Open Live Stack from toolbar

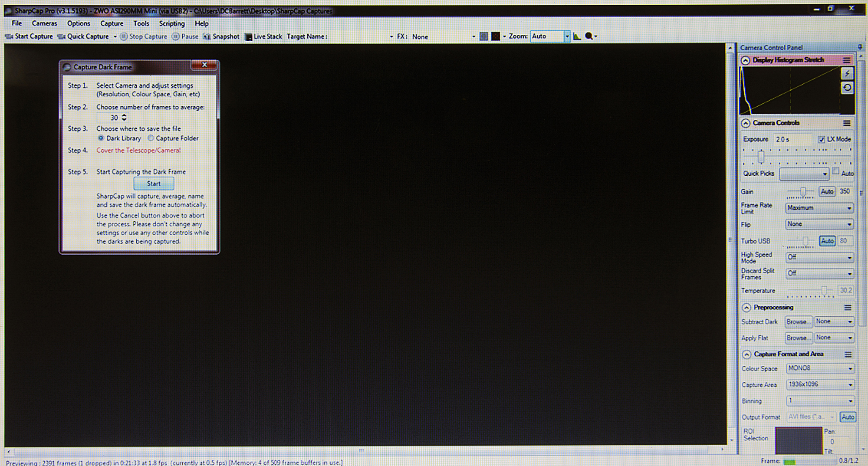tap(263, 36)
